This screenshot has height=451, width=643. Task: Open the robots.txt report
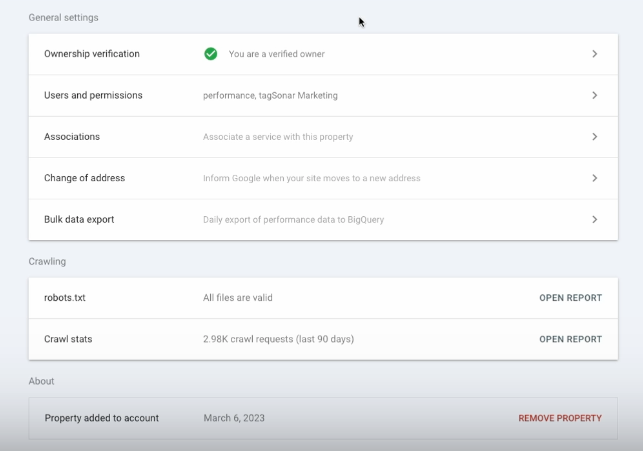coord(570,298)
